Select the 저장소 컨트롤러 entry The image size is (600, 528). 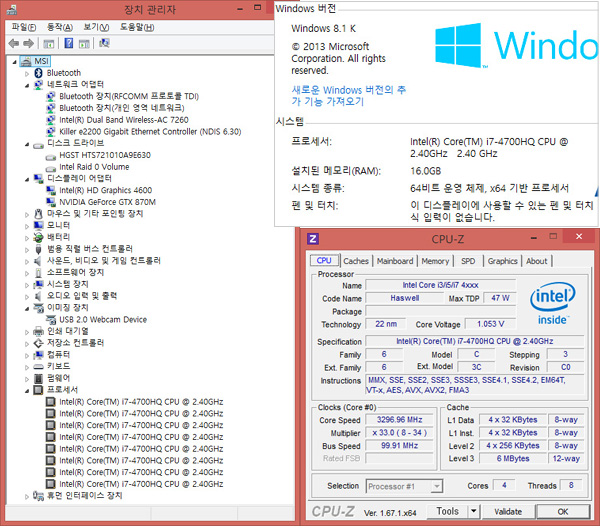75,343
